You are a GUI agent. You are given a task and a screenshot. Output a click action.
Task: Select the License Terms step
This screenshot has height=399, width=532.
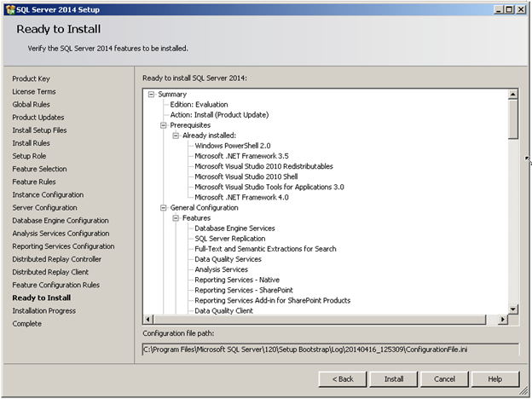(x=34, y=91)
